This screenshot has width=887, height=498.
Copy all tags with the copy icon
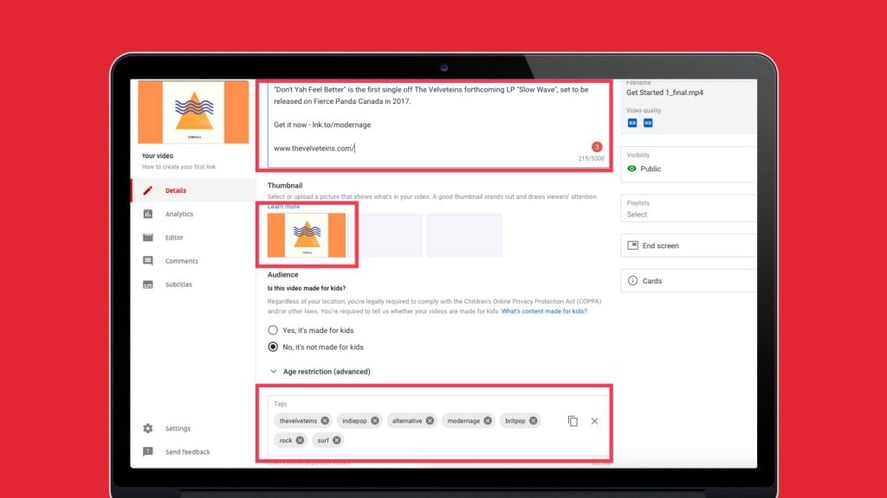click(x=572, y=421)
